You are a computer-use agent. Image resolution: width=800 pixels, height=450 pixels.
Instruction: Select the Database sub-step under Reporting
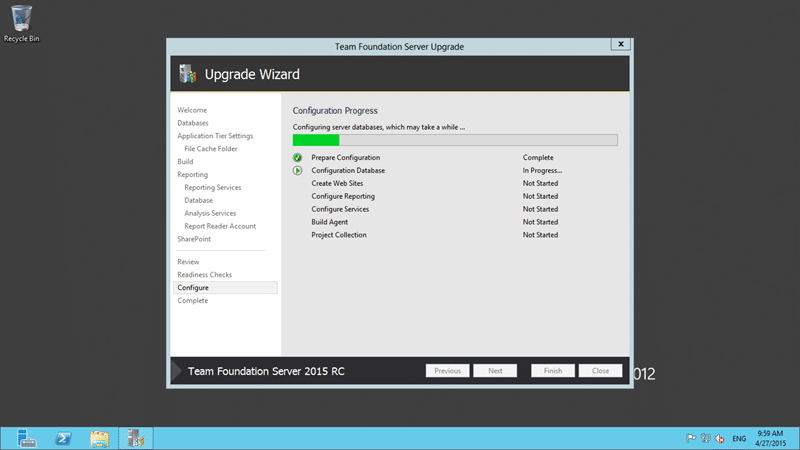tap(198, 201)
